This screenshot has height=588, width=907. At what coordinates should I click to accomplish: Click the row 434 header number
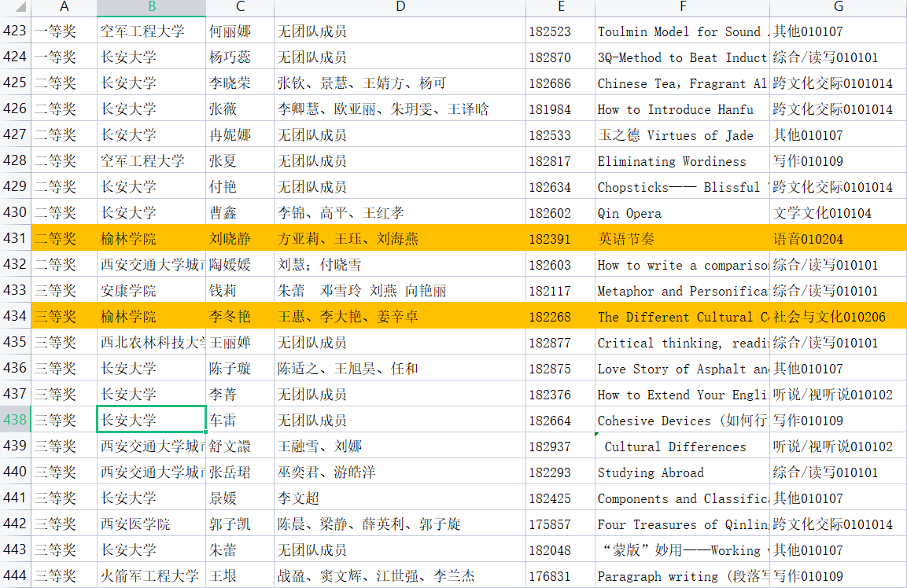click(15, 317)
